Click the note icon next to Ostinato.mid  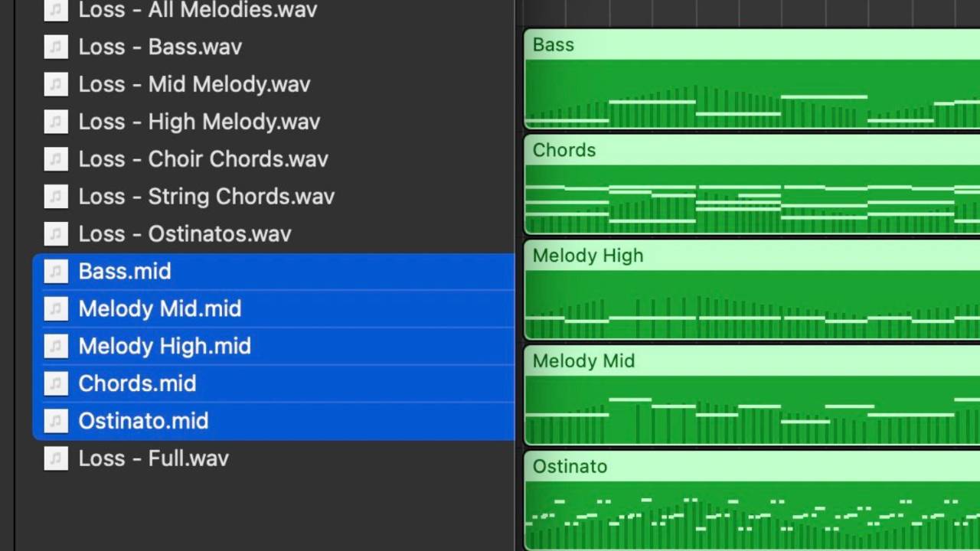(x=56, y=421)
